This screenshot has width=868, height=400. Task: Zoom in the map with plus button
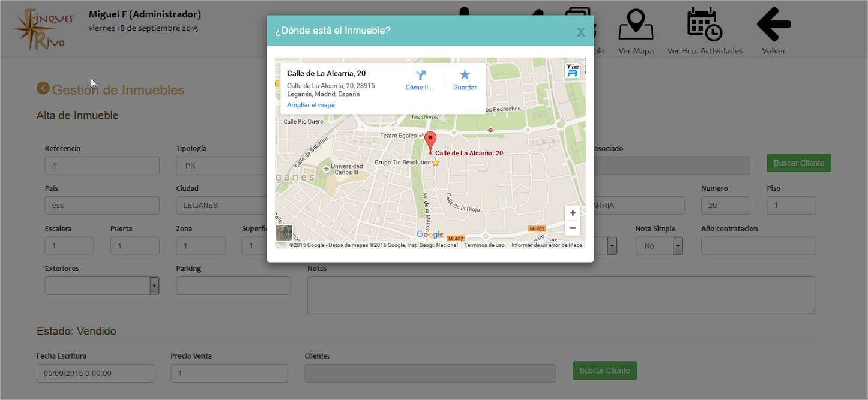573,213
